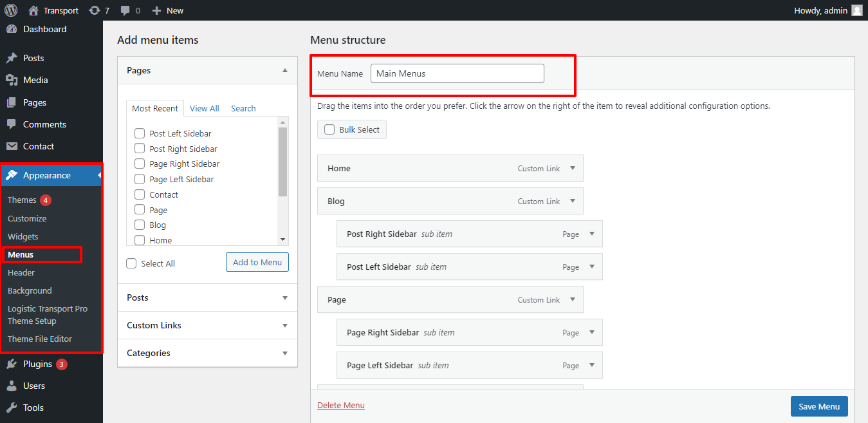
Task: Click the Users icon in sidebar
Action: pos(12,386)
